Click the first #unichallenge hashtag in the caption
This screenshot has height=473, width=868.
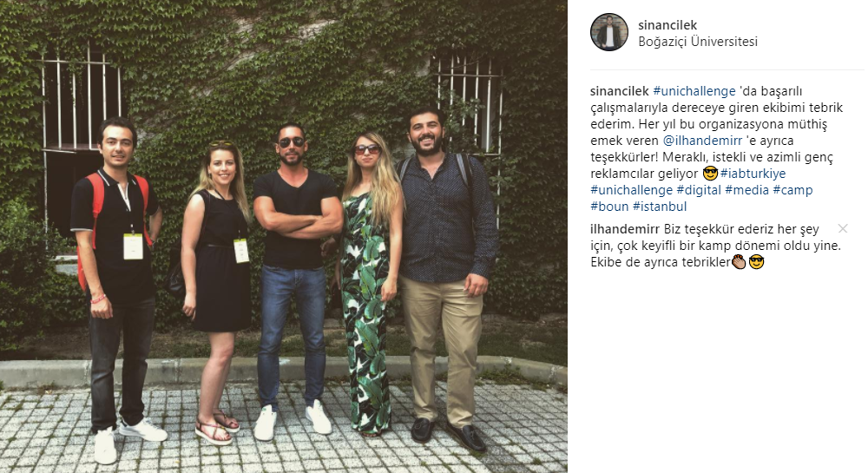pos(694,91)
